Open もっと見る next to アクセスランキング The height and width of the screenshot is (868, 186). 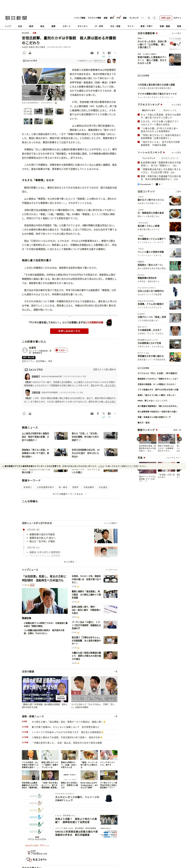[176, 104]
